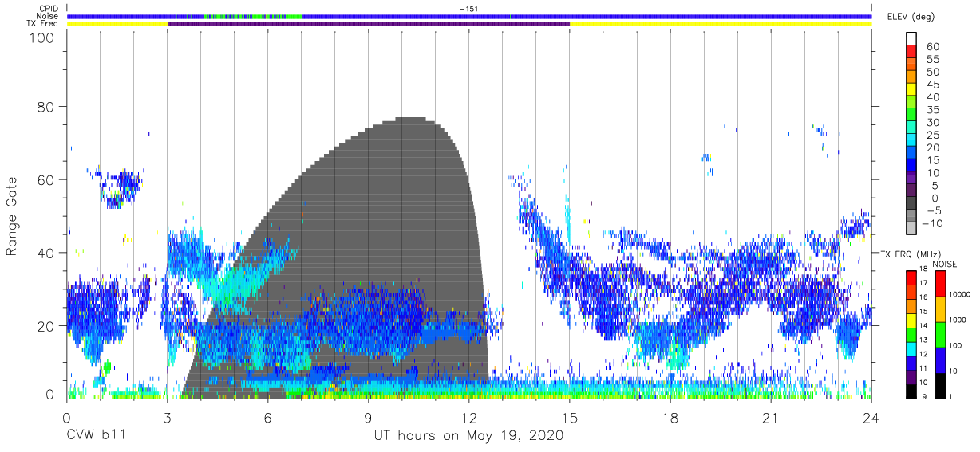The image size is (980, 452).
Task: Click the '12' tick on the UT hours axis
Action: click(469, 418)
